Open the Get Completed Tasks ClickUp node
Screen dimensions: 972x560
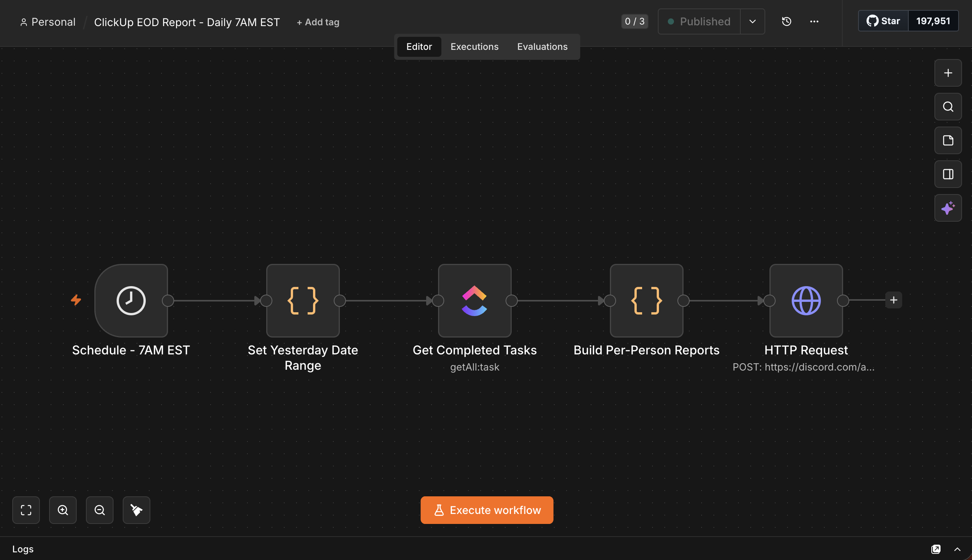474,300
